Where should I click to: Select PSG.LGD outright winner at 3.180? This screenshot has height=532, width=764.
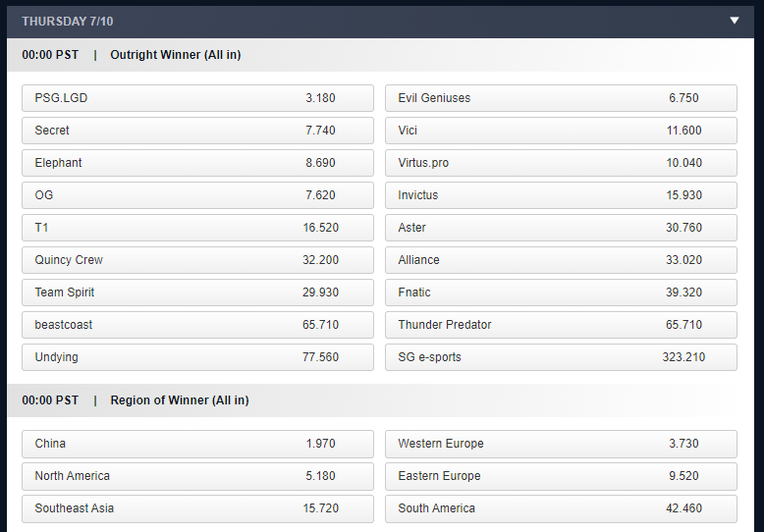[197, 98]
